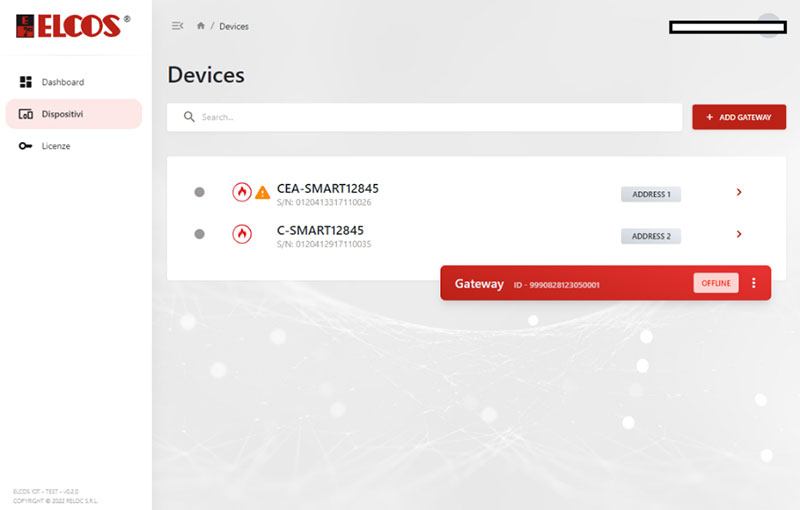Go to Licenze in the sidebar
The image size is (800, 510).
pos(55,146)
